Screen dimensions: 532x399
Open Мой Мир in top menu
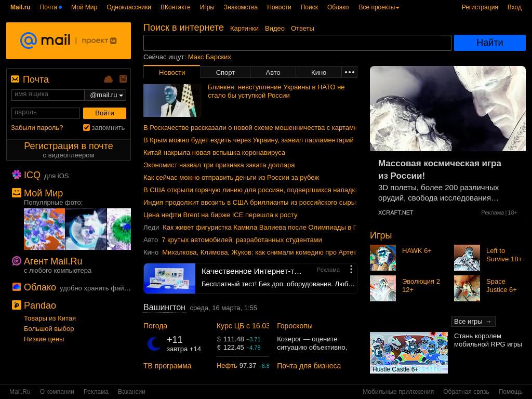84,7
